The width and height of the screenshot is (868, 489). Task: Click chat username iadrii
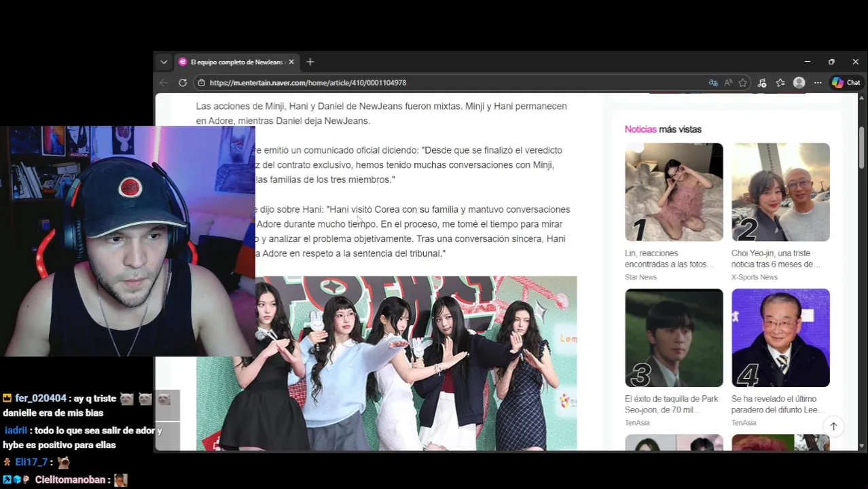[16, 431]
